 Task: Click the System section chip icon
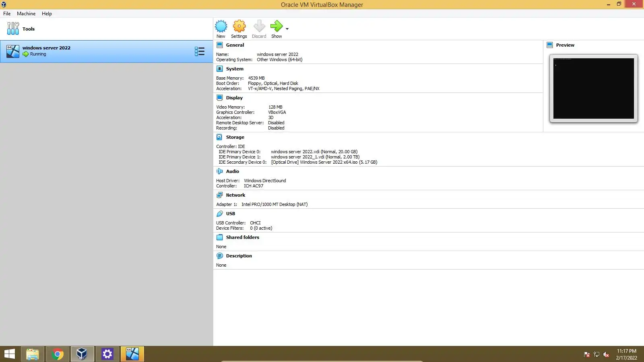[220, 69]
